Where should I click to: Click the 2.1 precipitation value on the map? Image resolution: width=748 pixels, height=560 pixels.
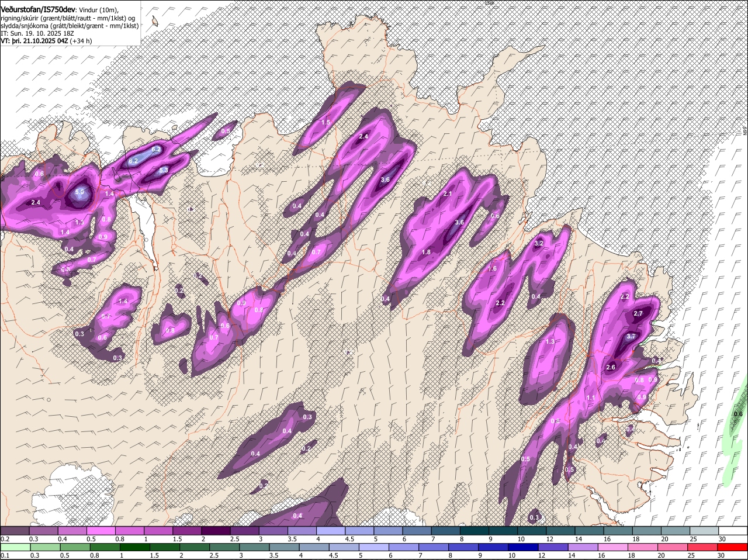coord(448,194)
